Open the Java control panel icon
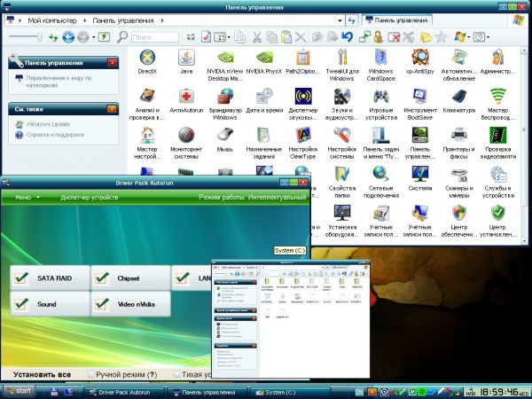The image size is (532, 399). coord(186,59)
